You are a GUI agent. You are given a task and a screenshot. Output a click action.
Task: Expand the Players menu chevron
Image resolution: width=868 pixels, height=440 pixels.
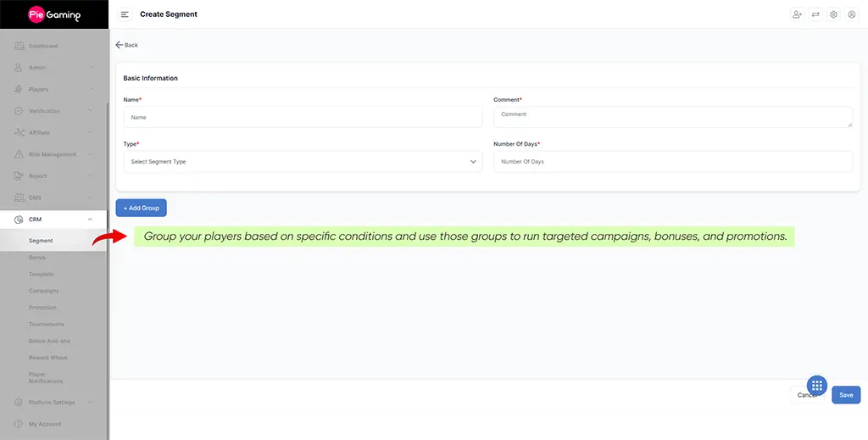(x=91, y=89)
